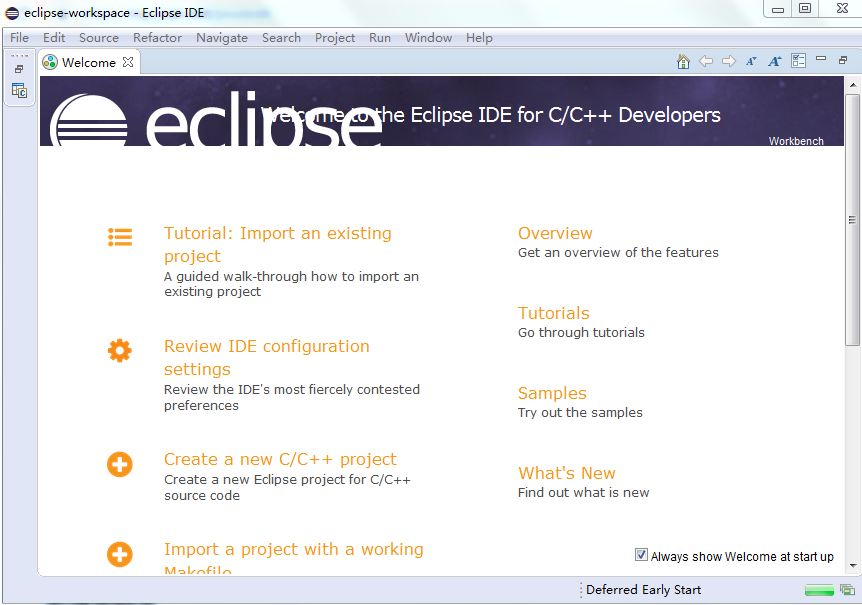
Task: Click the Deferred Early Start status text
Action: pyautogui.click(x=643, y=590)
